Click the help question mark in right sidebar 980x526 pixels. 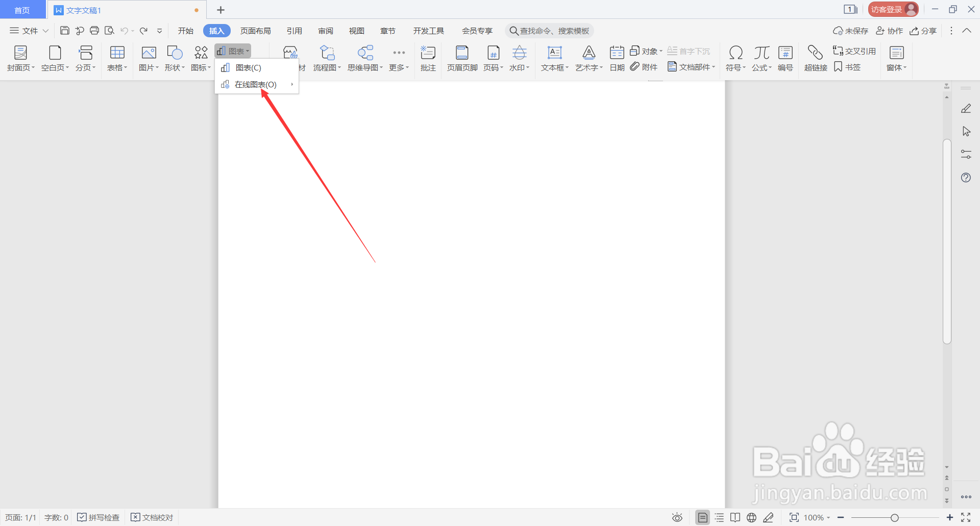pos(966,178)
